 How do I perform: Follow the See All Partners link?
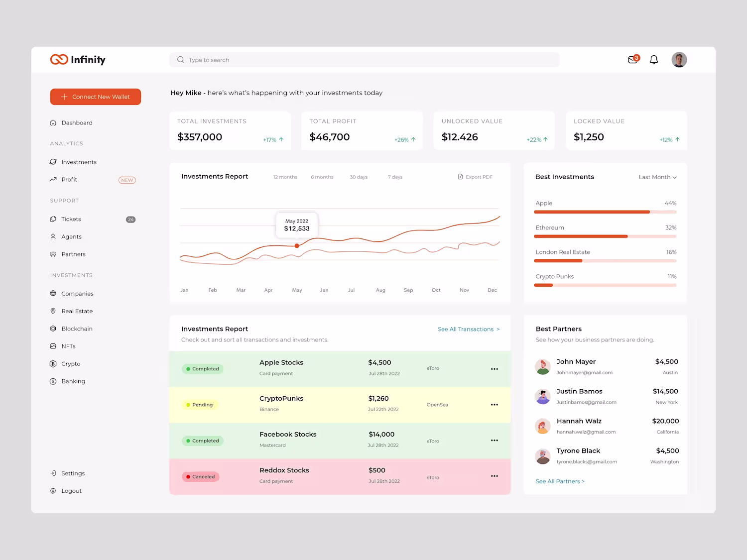click(x=560, y=481)
